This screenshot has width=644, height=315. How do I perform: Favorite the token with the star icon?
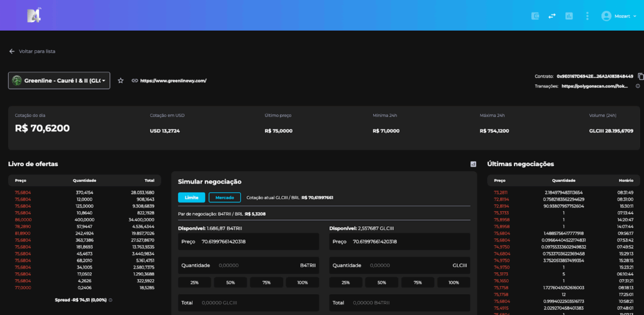121,80
